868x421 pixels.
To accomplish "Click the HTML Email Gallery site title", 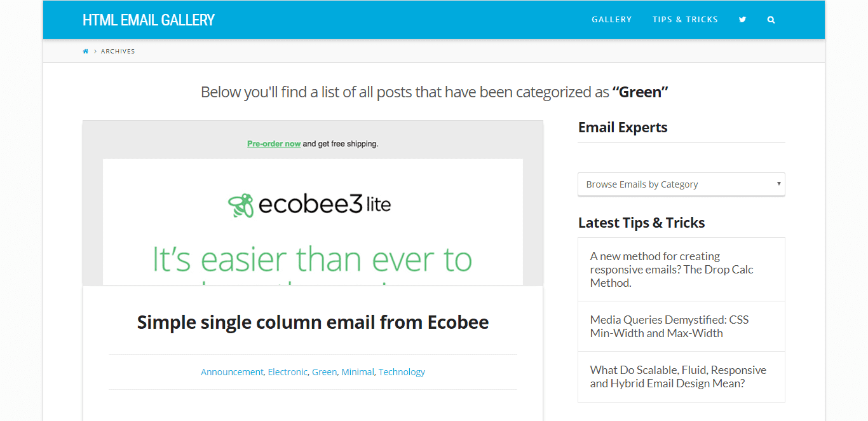I will click(x=149, y=20).
